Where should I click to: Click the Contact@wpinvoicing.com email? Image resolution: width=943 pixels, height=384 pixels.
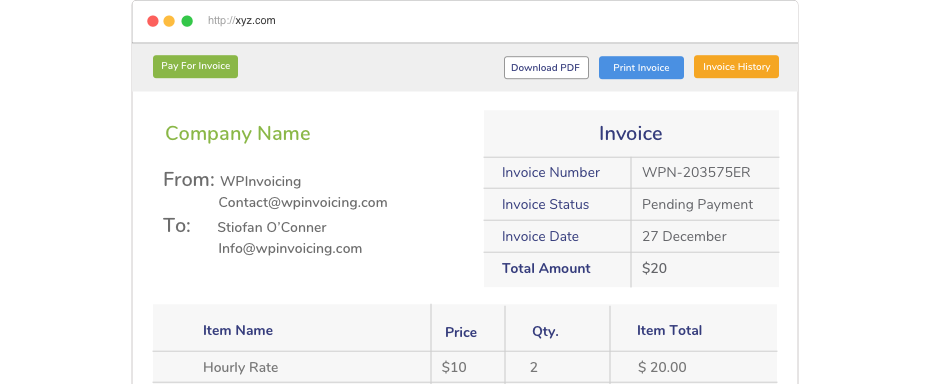(303, 203)
